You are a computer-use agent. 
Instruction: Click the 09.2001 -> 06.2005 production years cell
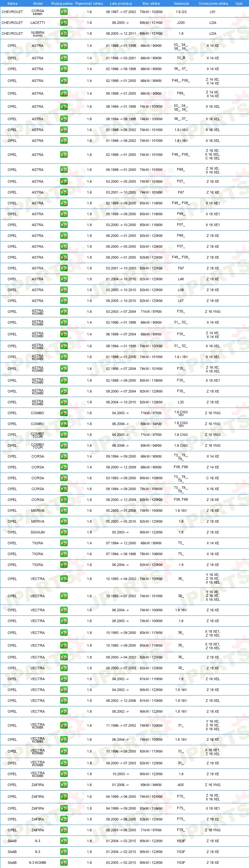(121, 830)
